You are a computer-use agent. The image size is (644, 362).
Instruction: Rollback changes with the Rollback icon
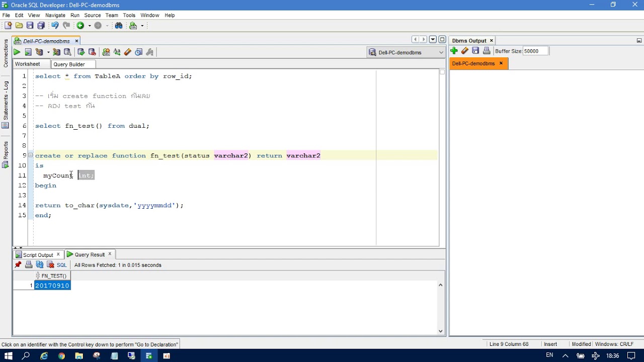pos(92,52)
